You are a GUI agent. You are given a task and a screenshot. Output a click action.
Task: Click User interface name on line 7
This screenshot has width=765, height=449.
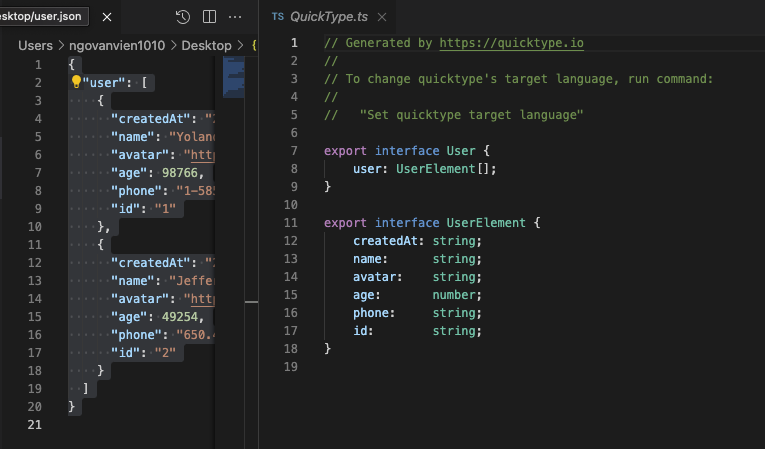pyautogui.click(x=461, y=151)
